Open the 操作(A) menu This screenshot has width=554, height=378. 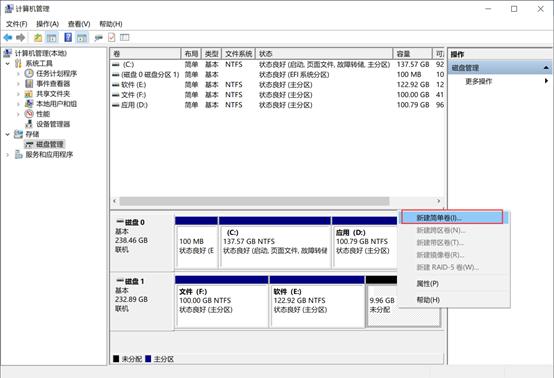[x=47, y=24]
